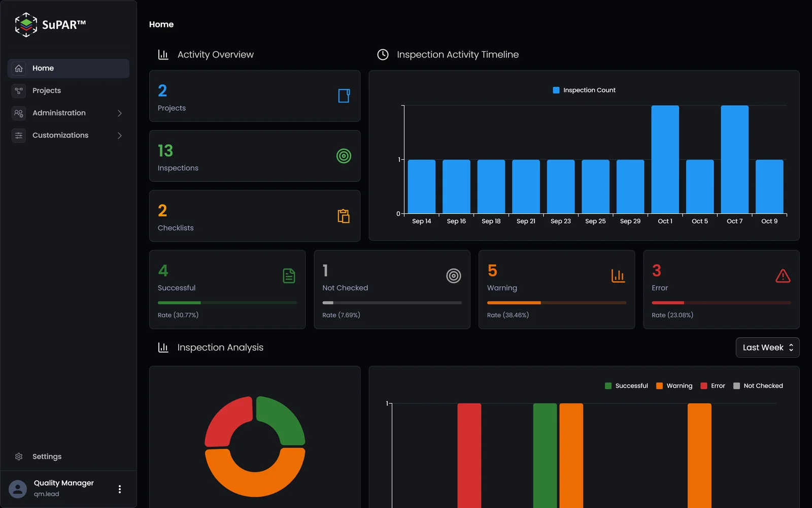The image size is (812, 508).
Task: Toggle the Error legend entry
Action: click(713, 386)
